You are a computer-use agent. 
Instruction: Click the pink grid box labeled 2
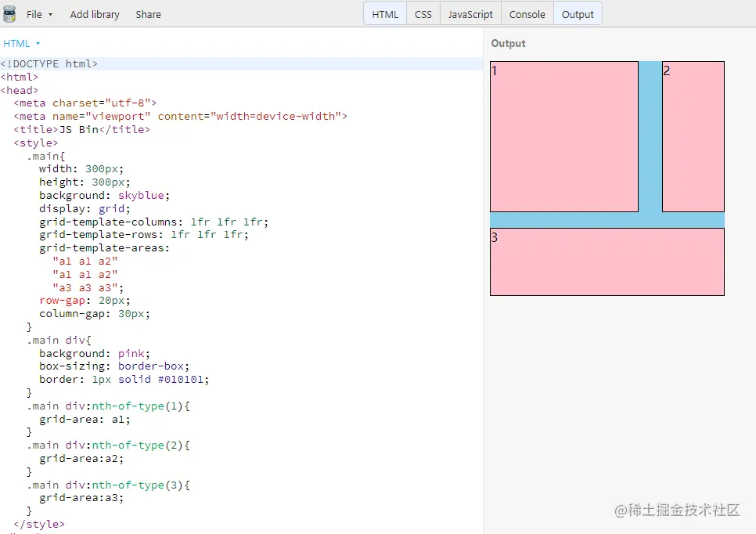[693, 136]
